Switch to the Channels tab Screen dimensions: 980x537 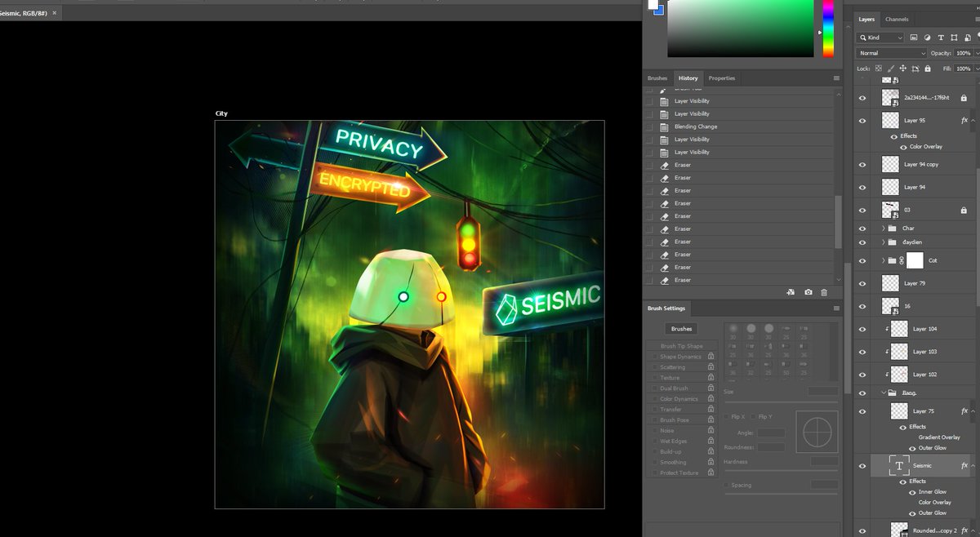pos(897,19)
